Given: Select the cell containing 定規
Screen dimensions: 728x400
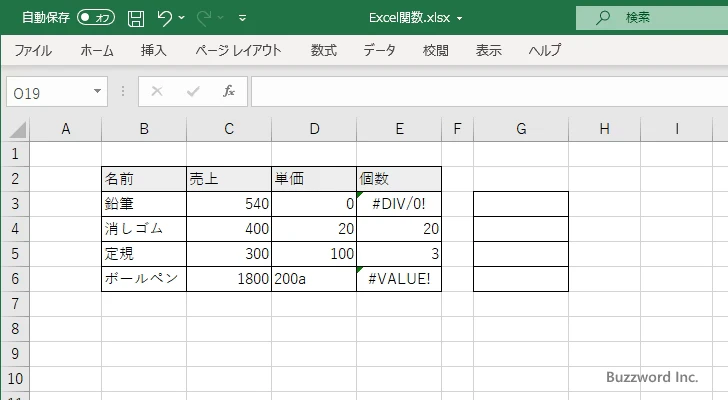Looking at the screenshot, I should pyautogui.click(x=144, y=254).
